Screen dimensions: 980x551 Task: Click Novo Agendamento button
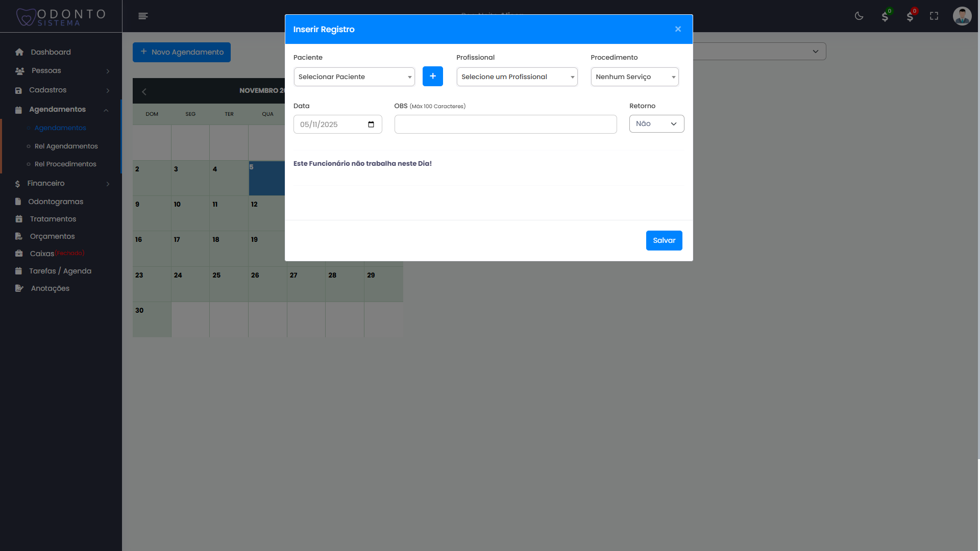pos(182,52)
